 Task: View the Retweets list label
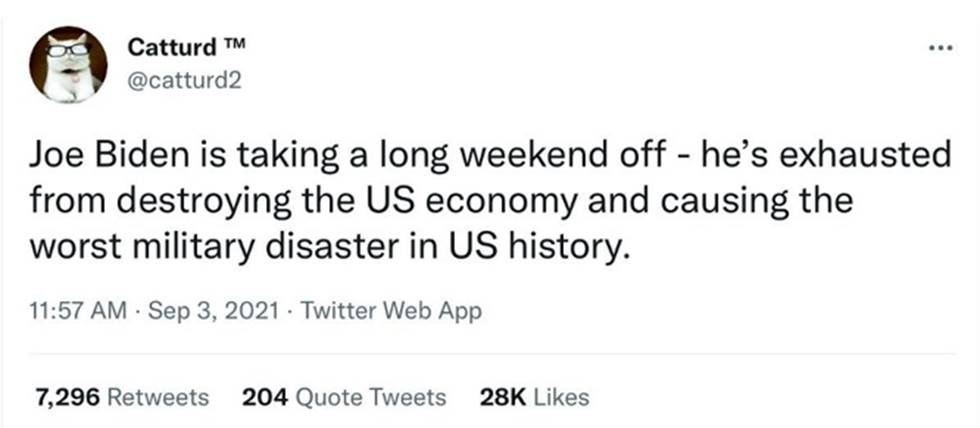(158, 397)
